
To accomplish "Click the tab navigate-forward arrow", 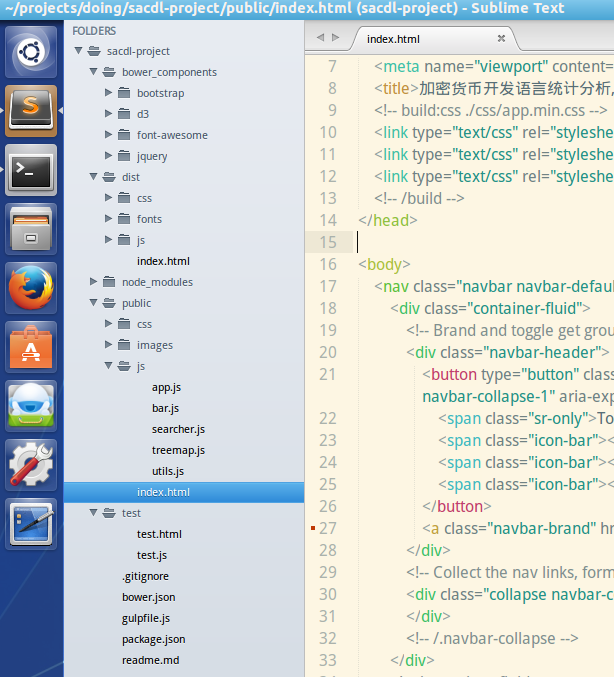I will [x=337, y=37].
